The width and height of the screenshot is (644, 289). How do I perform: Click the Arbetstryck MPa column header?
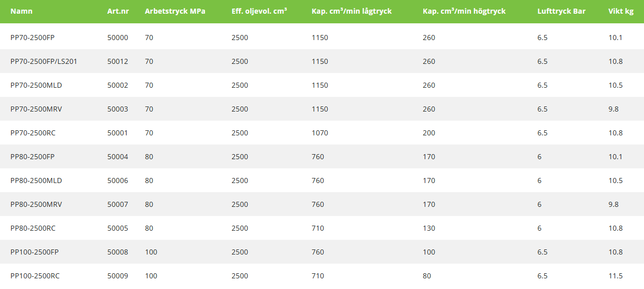(175, 11)
